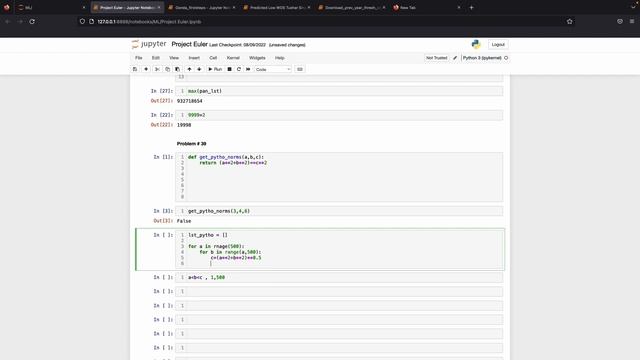Click the first empty cell below a+b+c

(339, 291)
